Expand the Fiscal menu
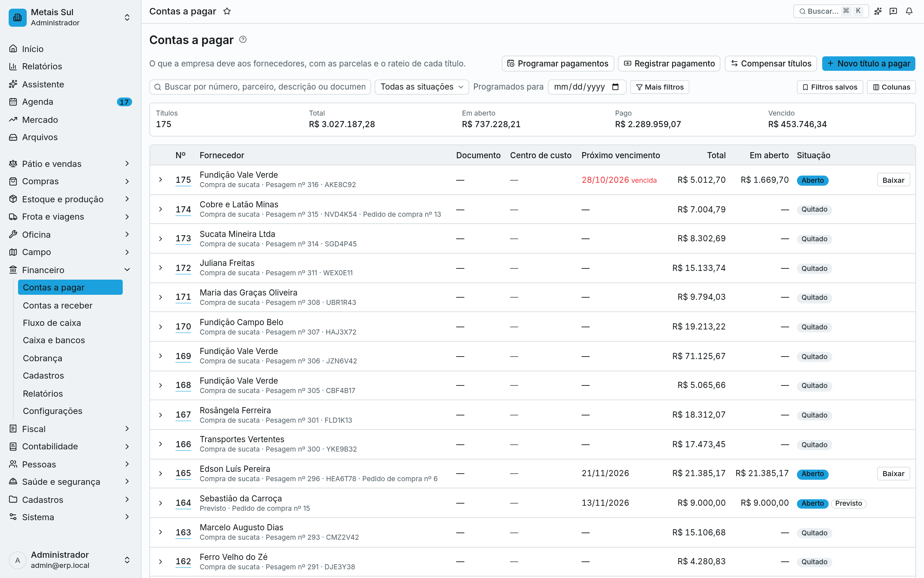 (x=70, y=429)
